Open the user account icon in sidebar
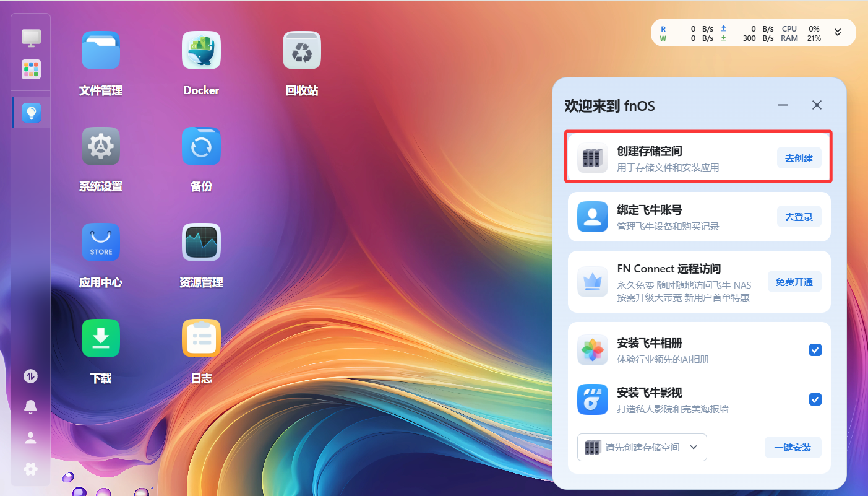The height and width of the screenshot is (496, 868). 30,438
